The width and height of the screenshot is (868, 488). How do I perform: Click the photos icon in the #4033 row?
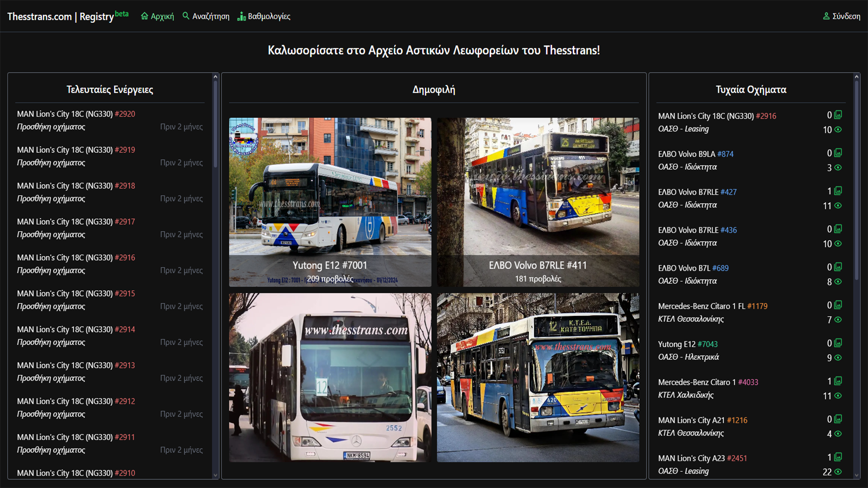click(x=838, y=381)
